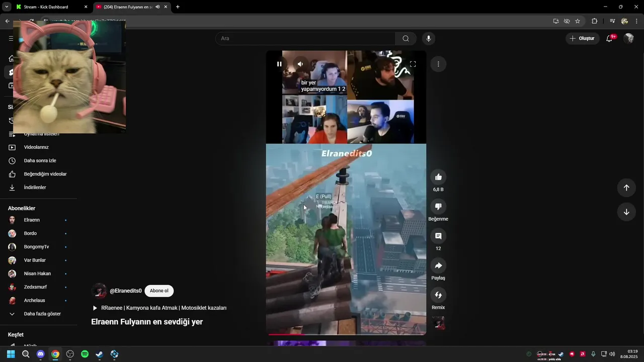
Task: Open YouTube notifications bell
Action: coord(609,38)
